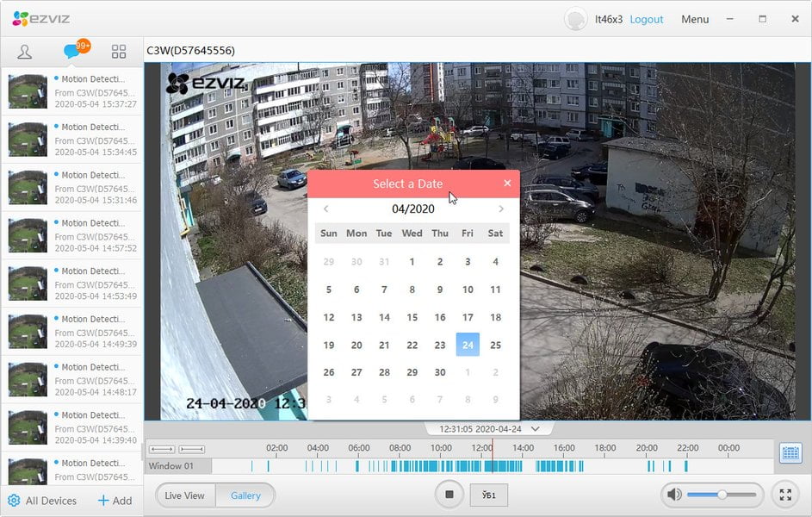Stop playback with the stop button
The height and width of the screenshot is (517, 812).
(449, 495)
